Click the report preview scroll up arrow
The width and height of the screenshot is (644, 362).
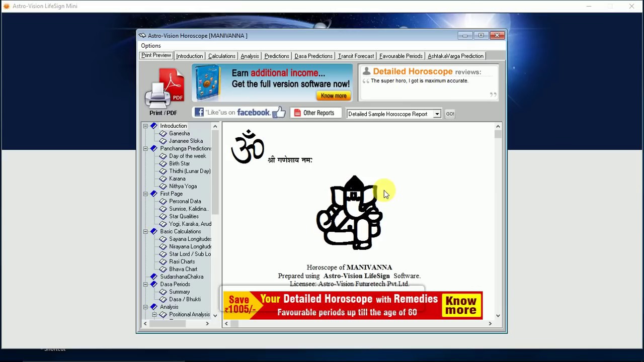(498, 126)
